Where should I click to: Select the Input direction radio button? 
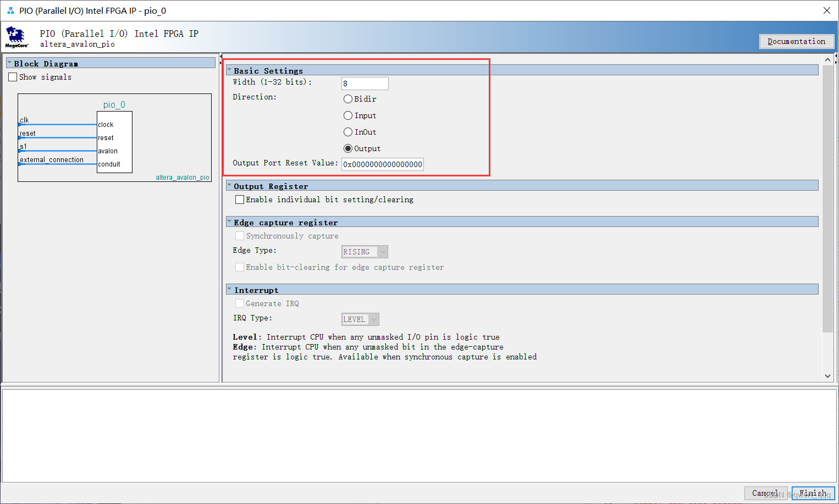(x=348, y=115)
